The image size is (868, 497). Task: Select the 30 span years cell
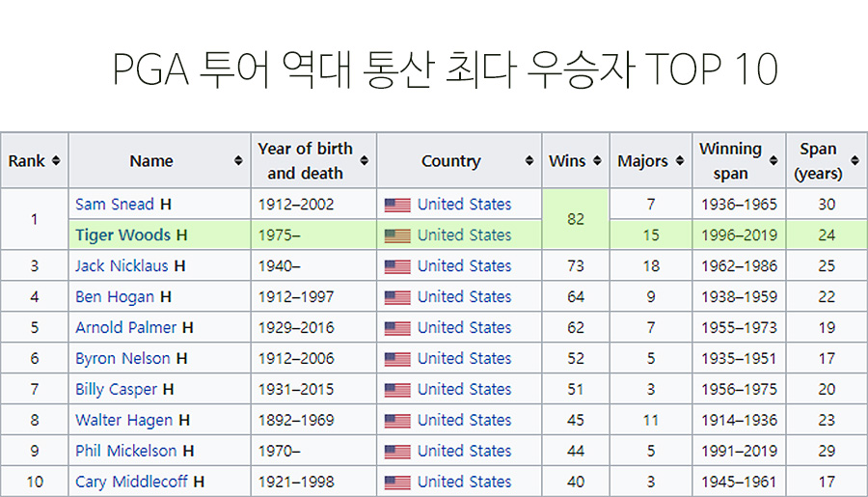[827, 204]
